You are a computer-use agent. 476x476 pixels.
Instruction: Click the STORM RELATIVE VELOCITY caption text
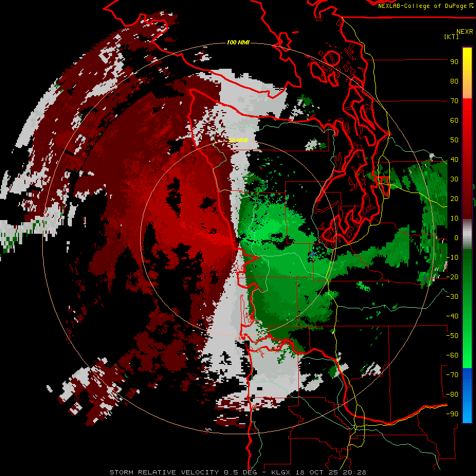[x=164, y=472]
